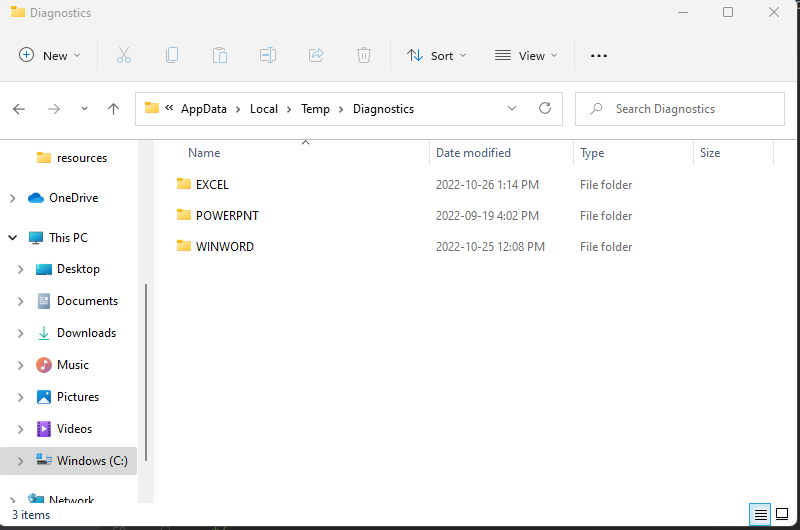Screen dimensions: 800x530
Task: Expand the Documents tree node
Action: point(21,301)
